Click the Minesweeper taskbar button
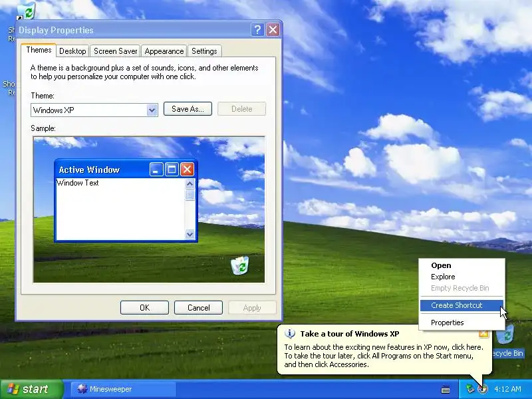 (x=124, y=389)
